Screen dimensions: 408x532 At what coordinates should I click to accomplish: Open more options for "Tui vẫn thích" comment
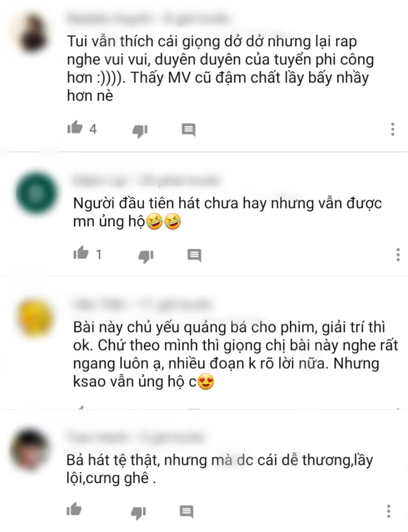click(x=393, y=129)
